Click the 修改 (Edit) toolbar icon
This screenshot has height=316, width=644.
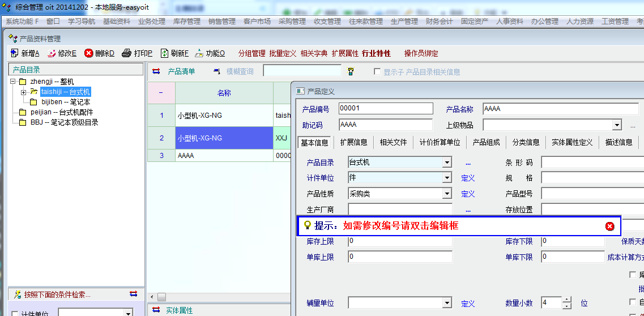pyautogui.click(x=52, y=53)
